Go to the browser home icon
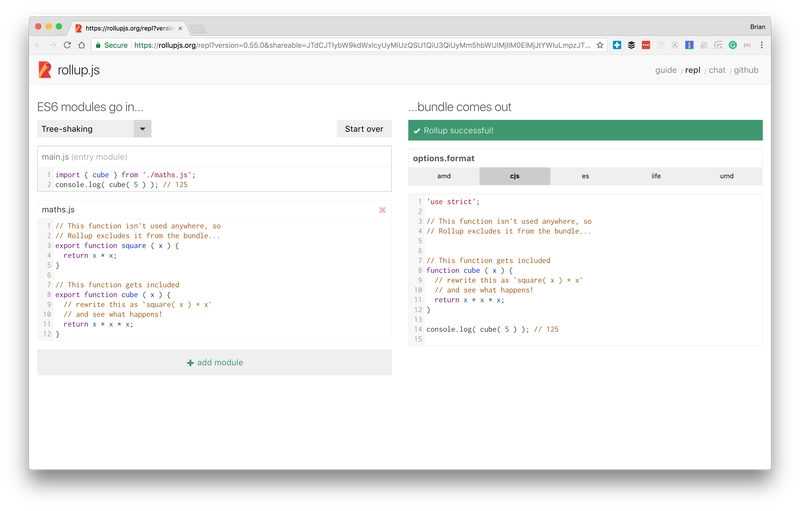 (x=81, y=45)
